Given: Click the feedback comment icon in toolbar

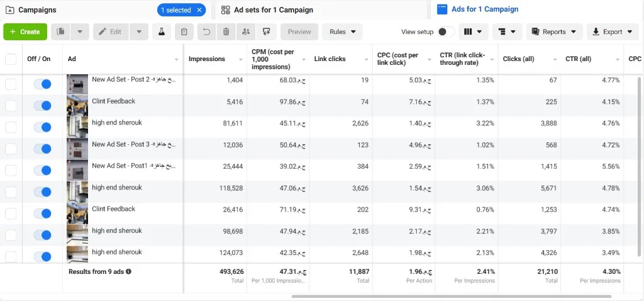Looking at the screenshot, I should pos(266,31).
